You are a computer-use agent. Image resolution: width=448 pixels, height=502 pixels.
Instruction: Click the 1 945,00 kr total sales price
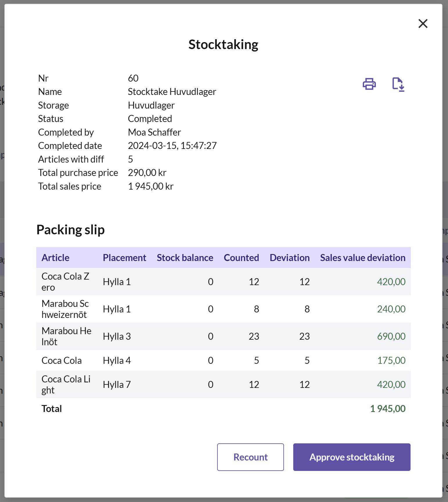(x=151, y=186)
